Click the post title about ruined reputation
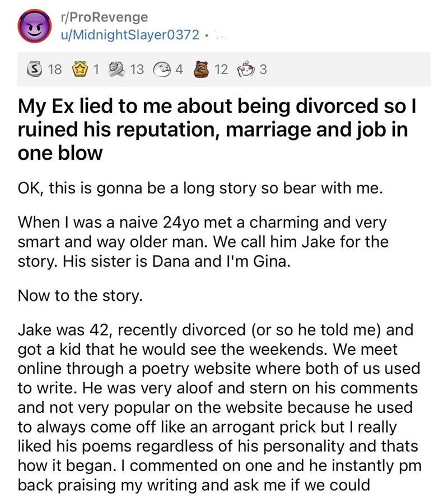Screen dimensions: 448x497 tap(213, 129)
